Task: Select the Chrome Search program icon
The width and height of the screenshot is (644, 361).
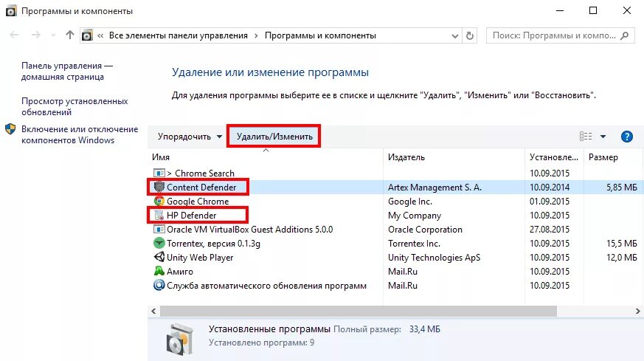Action: click(x=159, y=173)
